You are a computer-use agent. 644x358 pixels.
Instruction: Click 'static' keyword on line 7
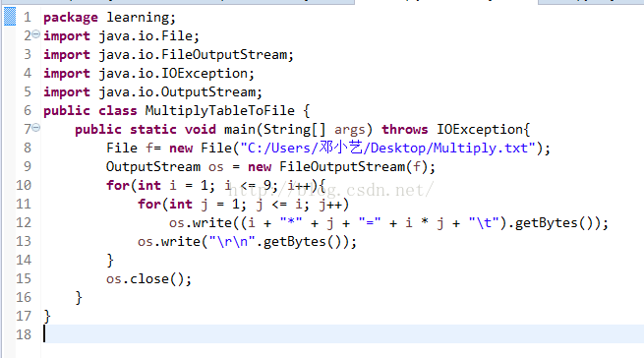[153, 130]
